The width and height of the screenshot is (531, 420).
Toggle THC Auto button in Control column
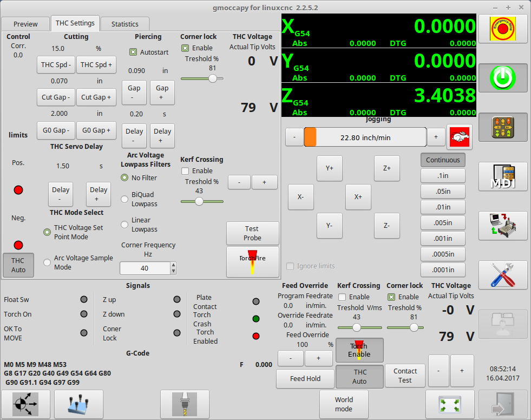click(18, 265)
